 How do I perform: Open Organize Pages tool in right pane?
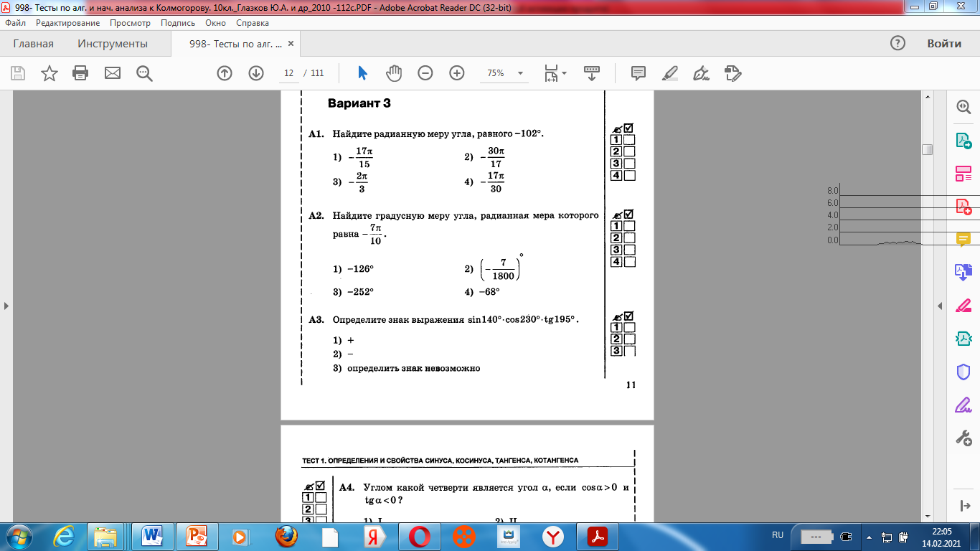pos(963,174)
